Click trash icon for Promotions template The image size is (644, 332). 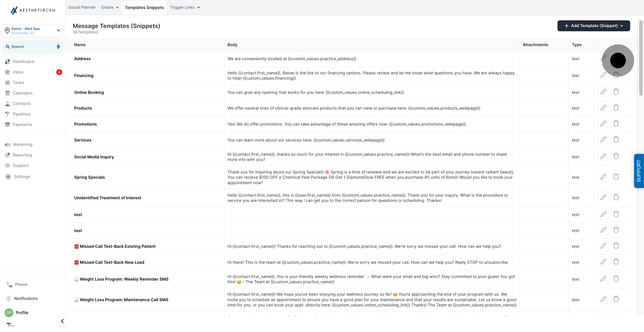click(x=616, y=124)
